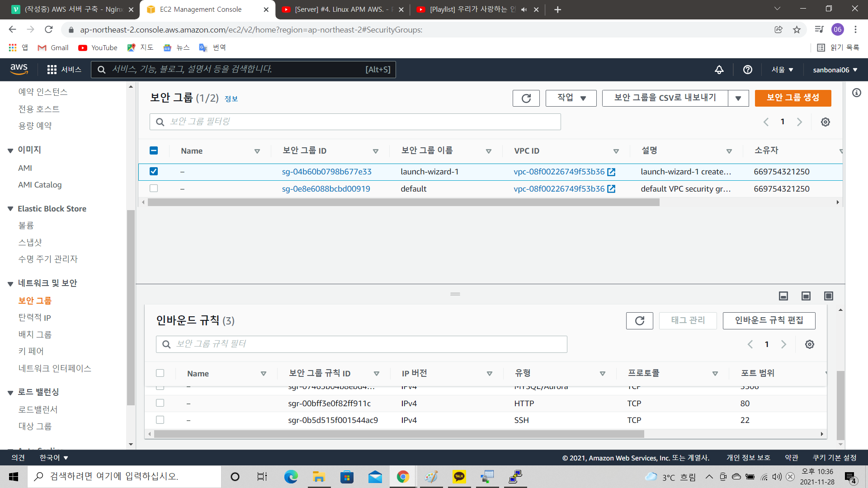
Task: Collapse the Elastic Block Store section
Action: tap(10, 209)
